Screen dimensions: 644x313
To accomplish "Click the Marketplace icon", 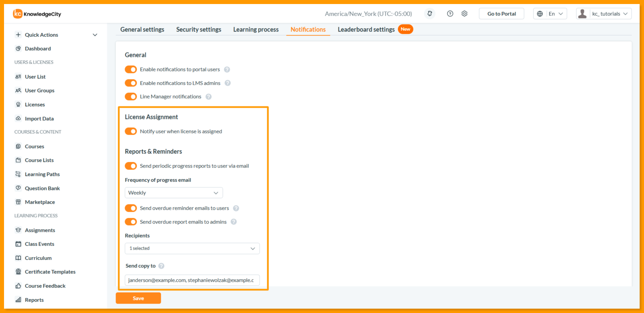I will (x=18, y=202).
